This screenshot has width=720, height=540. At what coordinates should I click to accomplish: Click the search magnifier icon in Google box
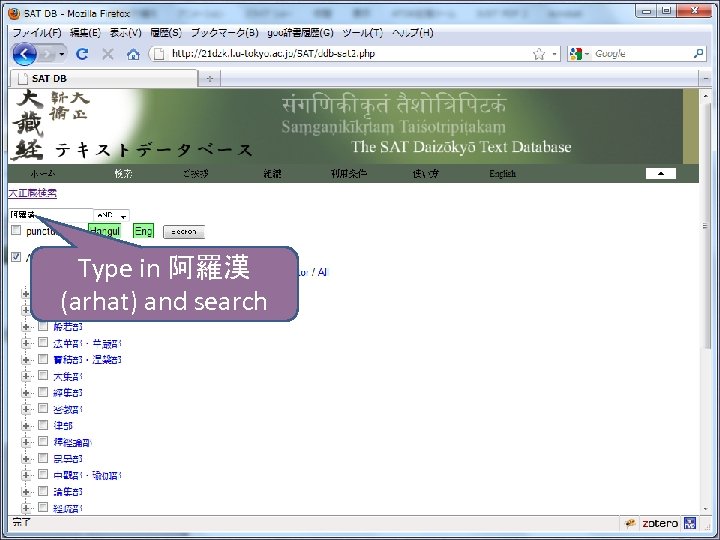(698, 54)
